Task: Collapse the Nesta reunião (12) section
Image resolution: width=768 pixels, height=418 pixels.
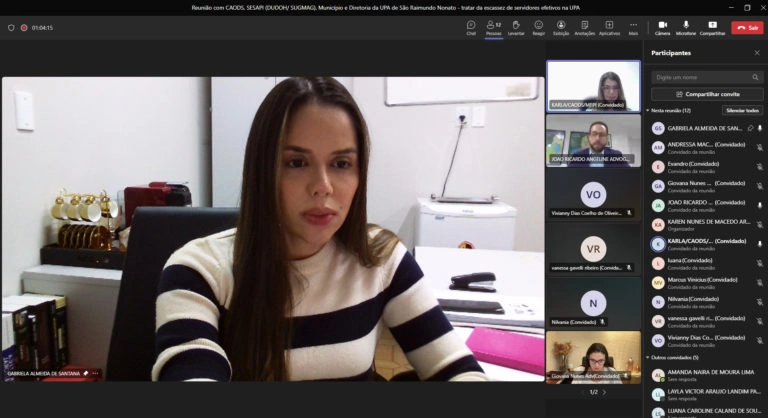Action: pyautogui.click(x=648, y=110)
